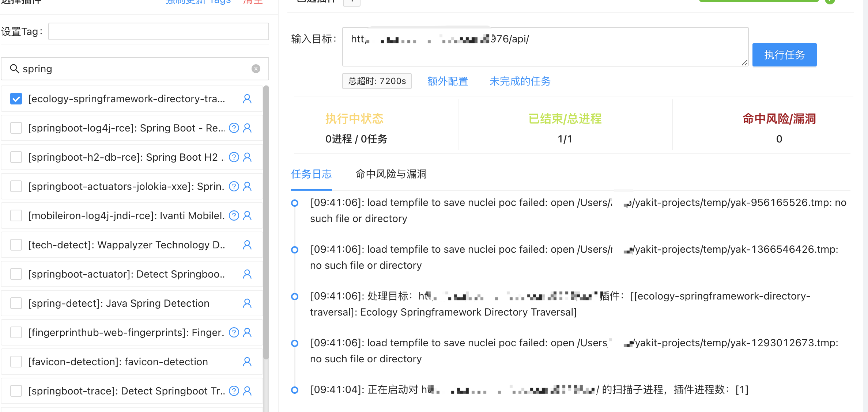Click search magnifier icon in plugin filter
This screenshot has height=412, width=868.
[14, 69]
